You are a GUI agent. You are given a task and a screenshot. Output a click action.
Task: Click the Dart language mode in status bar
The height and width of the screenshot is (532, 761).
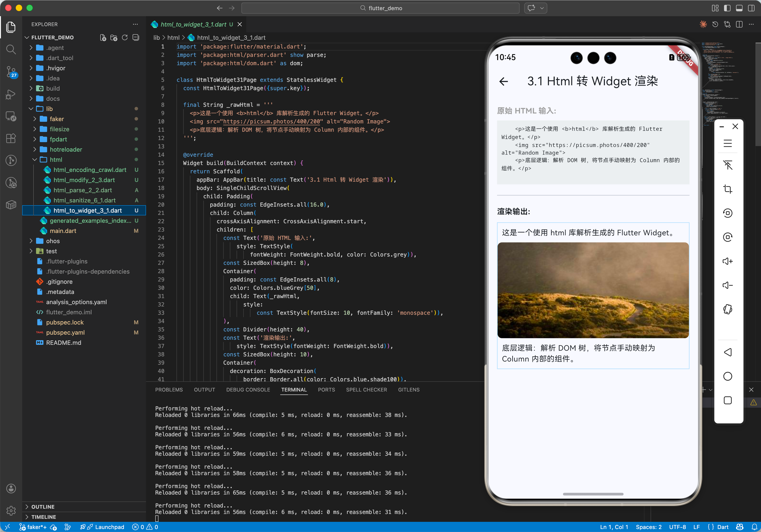coord(723,527)
